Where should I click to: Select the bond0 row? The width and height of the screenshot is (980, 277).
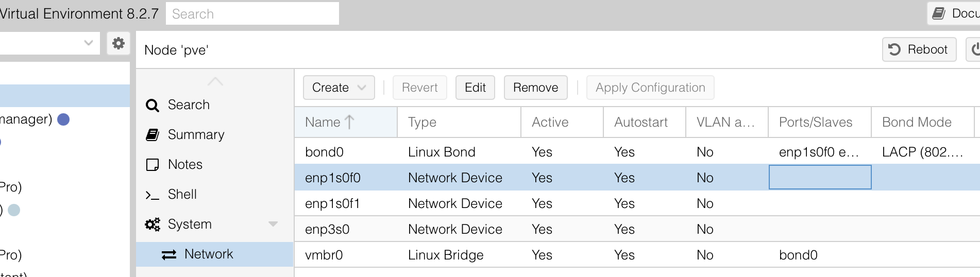tap(325, 152)
